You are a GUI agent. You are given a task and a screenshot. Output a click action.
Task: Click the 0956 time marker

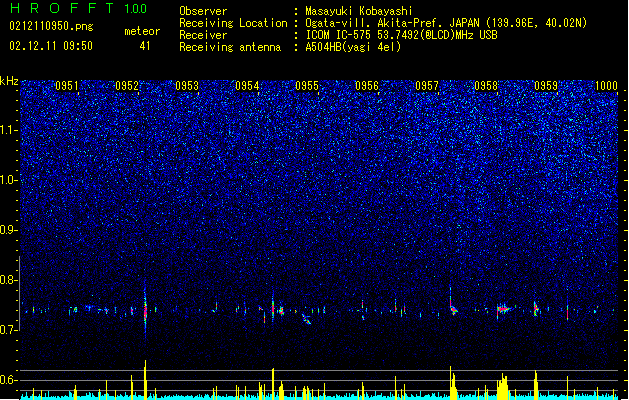tap(367, 86)
